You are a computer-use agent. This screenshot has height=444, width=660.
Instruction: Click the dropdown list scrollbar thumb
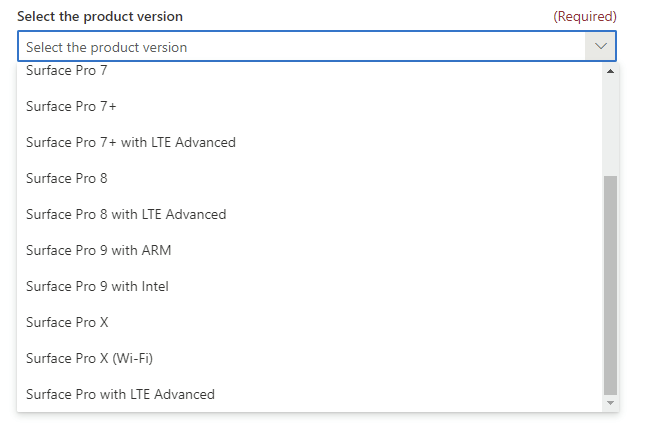[x=610, y=285]
